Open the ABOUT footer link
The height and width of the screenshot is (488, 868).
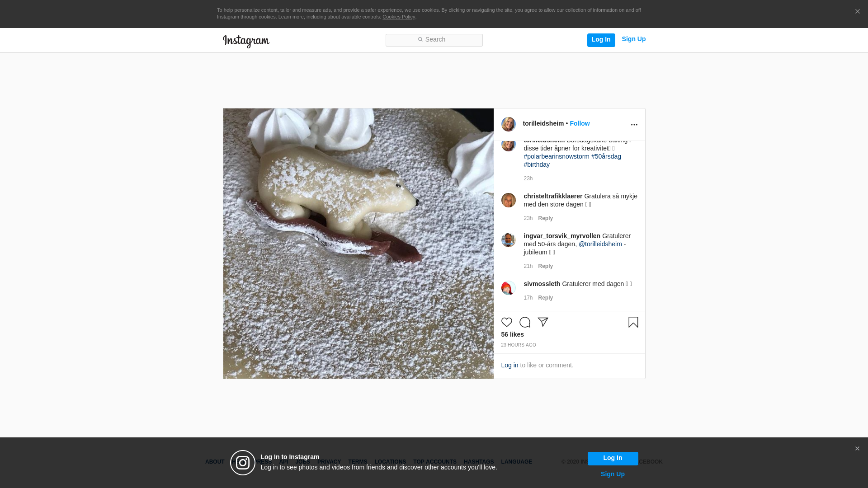(x=215, y=462)
